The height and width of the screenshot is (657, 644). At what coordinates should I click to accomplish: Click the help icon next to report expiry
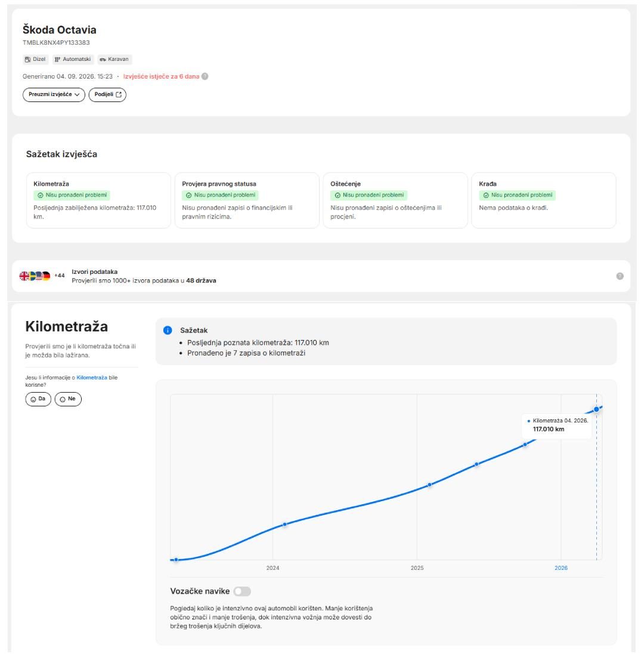click(x=205, y=76)
